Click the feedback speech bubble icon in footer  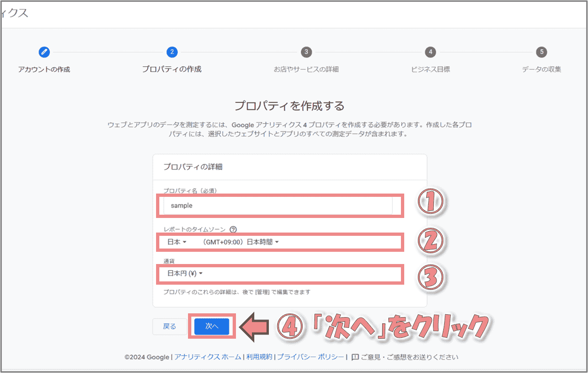click(x=355, y=357)
